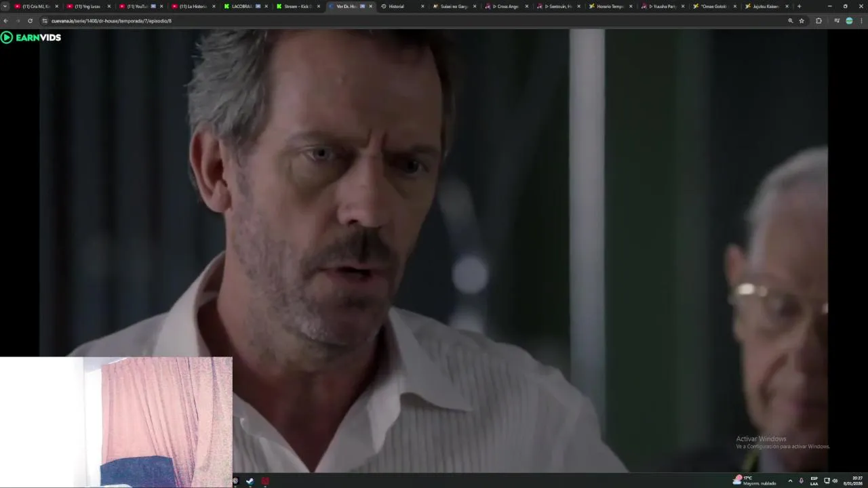The image size is (868, 488).
Task: Go back with the browser back arrow
Action: tap(6, 21)
